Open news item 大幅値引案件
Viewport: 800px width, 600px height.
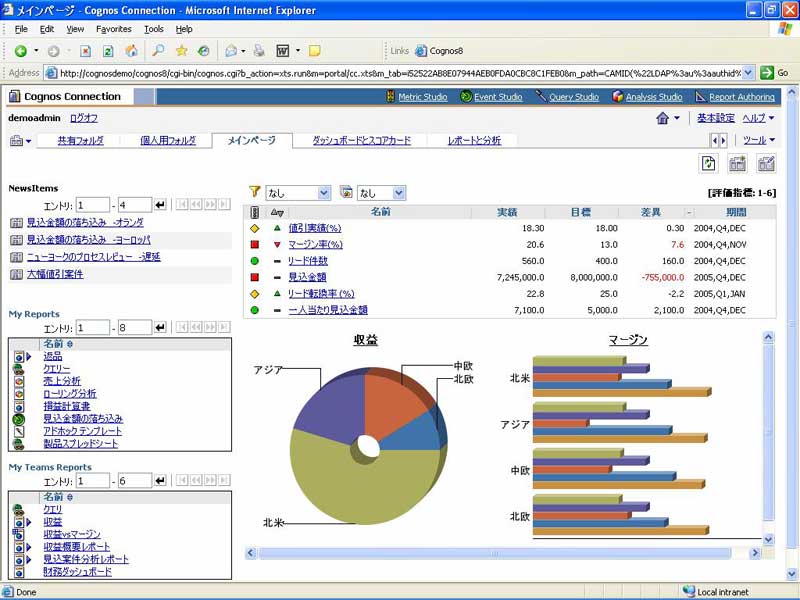pyautogui.click(x=55, y=274)
